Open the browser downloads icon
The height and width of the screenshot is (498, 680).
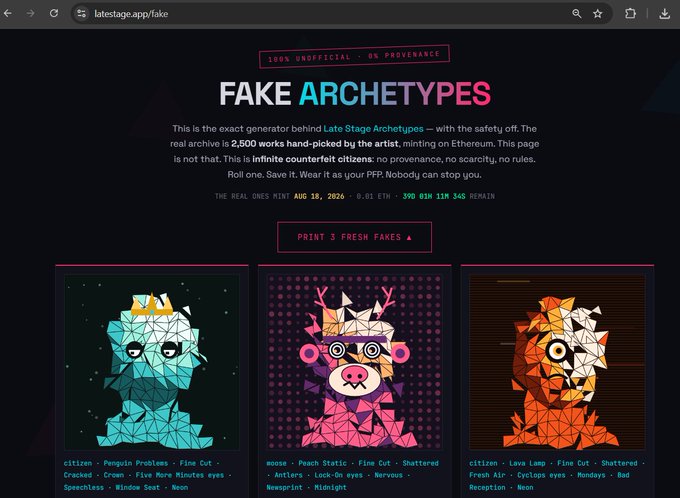(664, 14)
